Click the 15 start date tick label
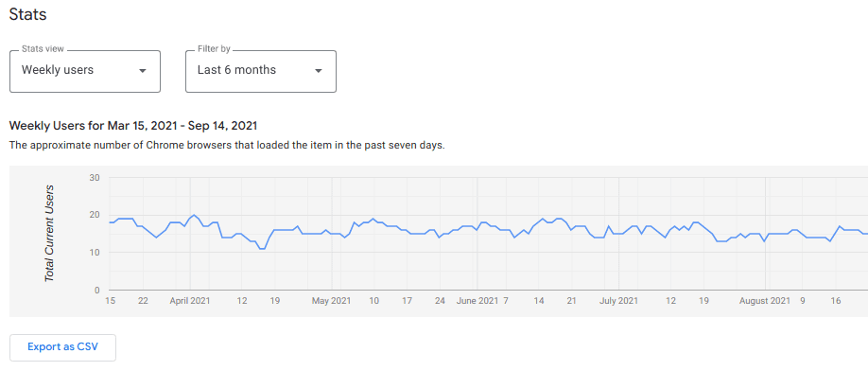 click(111, 301)
